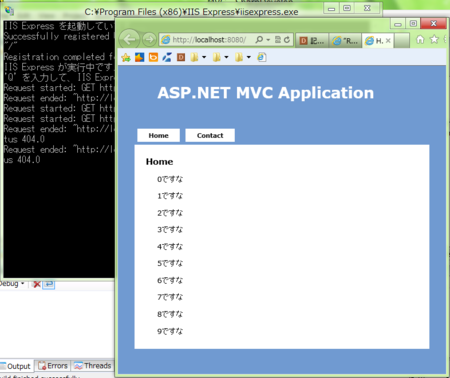The height and width of the screenshot is (378, 450).
Task: Maximize the iisexpress.exe console window
Action: (x=347, y=8)
